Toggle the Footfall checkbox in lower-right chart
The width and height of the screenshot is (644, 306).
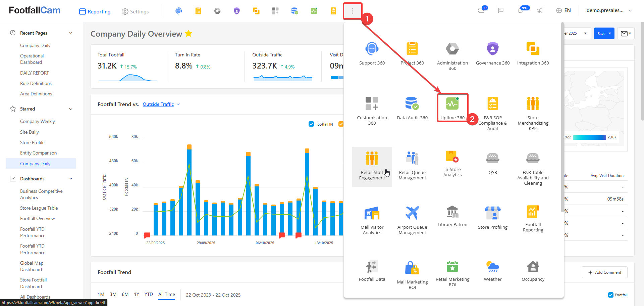611,295
